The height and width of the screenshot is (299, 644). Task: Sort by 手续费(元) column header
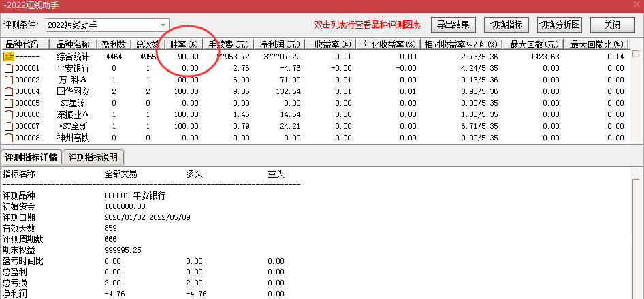click(x=228, y=44)
